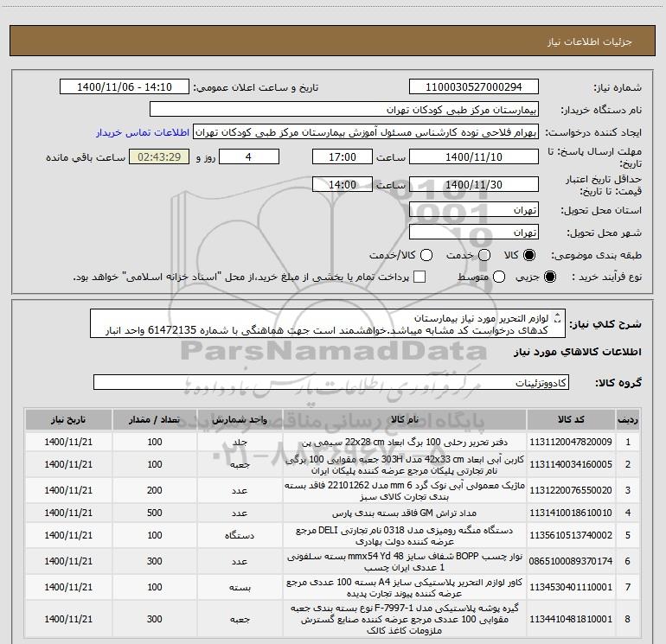This screenshot has width=666, height=644.
Task: Click the شماره نیاز number field
Action: tap(474, 86)
